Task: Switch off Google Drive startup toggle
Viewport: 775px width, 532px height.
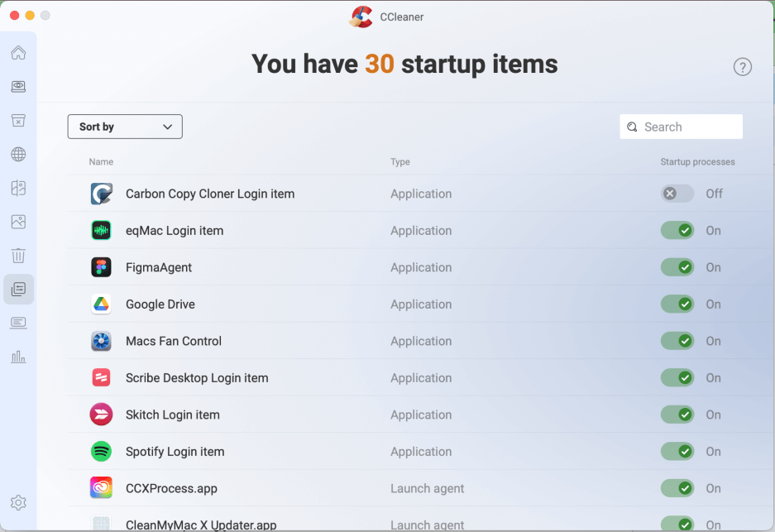Action: point(677,304)
